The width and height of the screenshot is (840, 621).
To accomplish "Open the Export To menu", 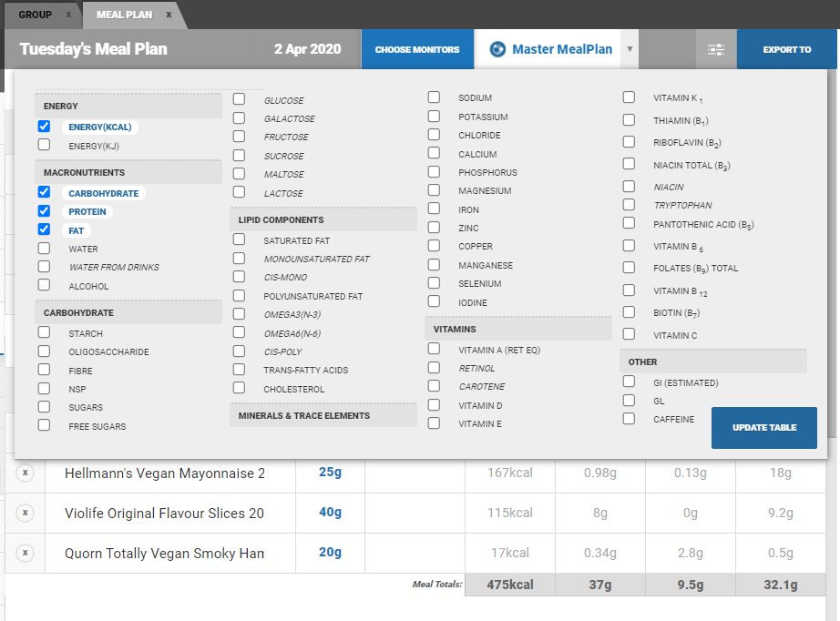I will pyautogui.click(x=786, y=49).
